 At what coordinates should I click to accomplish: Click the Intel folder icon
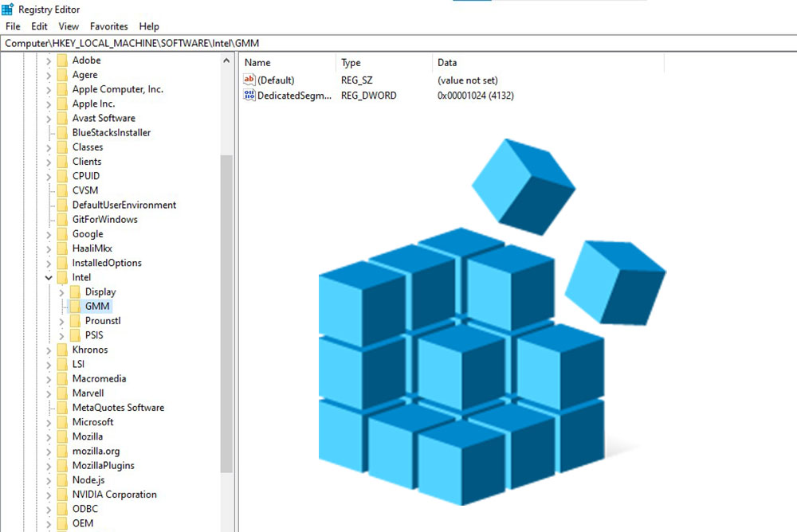pyautogui.click(x=64, y=276)
